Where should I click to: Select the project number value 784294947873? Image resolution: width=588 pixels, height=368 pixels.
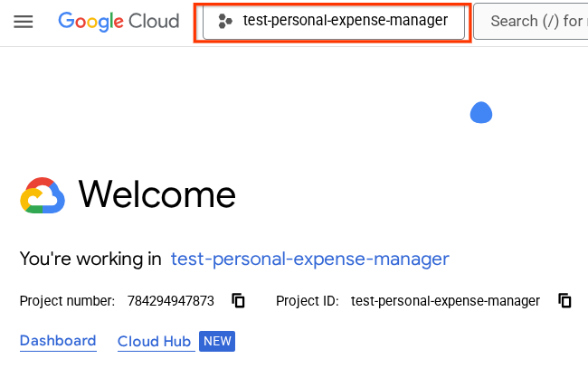coord(171,301)
